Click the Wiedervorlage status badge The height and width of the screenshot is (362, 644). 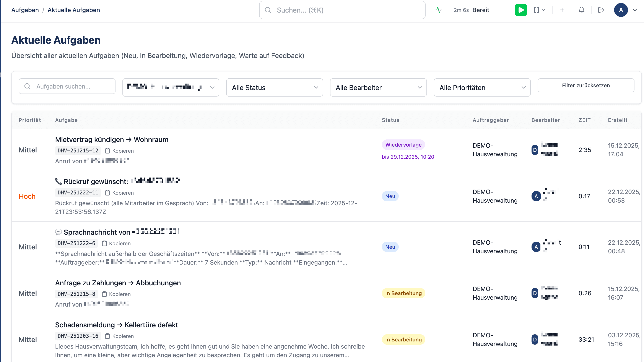click(403, 144)
